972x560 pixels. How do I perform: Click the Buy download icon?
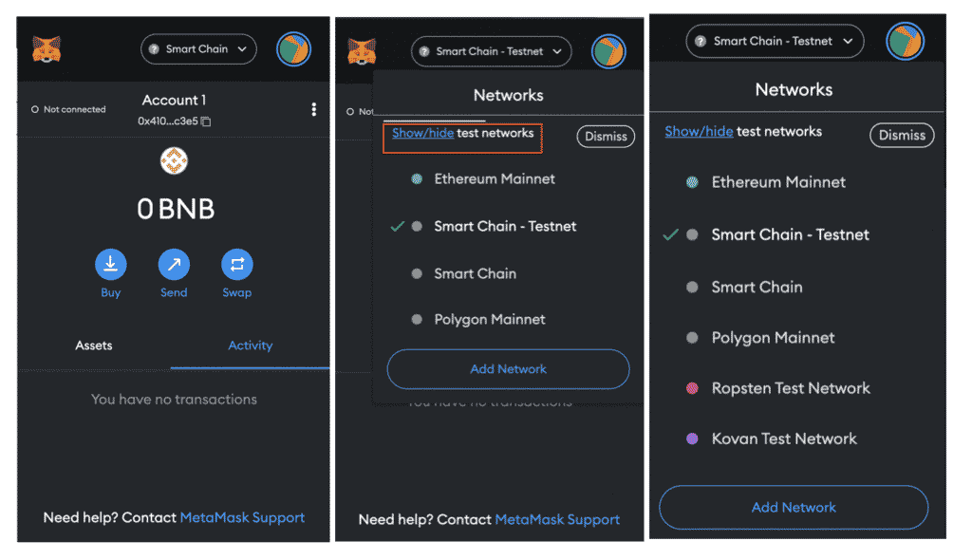pos(110,264)
